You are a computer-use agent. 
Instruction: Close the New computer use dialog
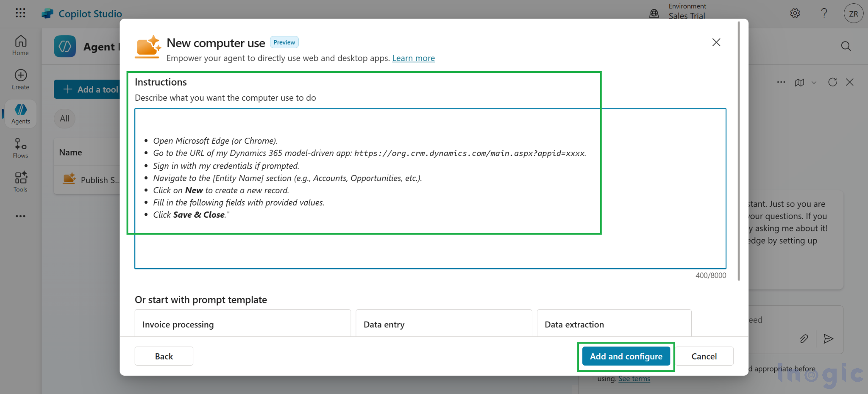716,42
